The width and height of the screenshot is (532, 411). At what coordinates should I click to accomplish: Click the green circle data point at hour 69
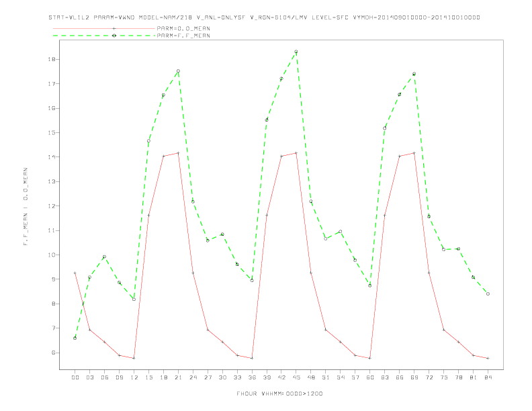pos(414,74)
